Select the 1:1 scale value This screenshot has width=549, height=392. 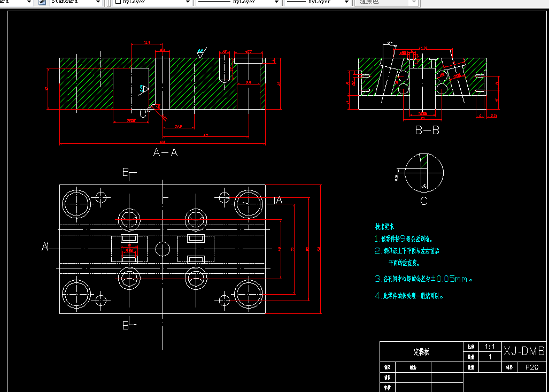(x=490, y=347)
